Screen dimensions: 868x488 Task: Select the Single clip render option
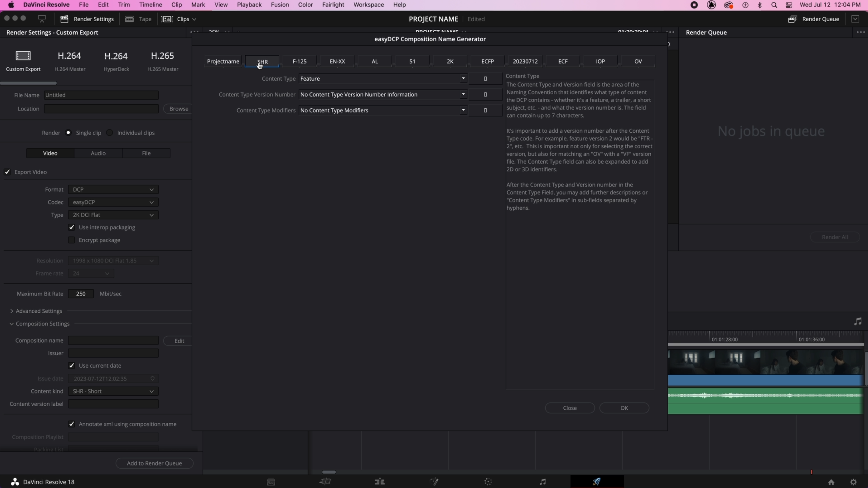point(68,133)
